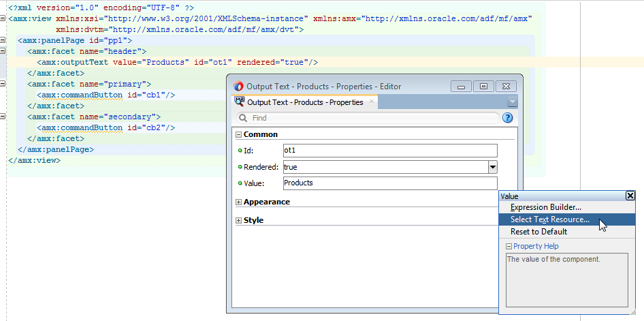
Task: Open the Rendered dropdown arrow
Action: point(493,167)
